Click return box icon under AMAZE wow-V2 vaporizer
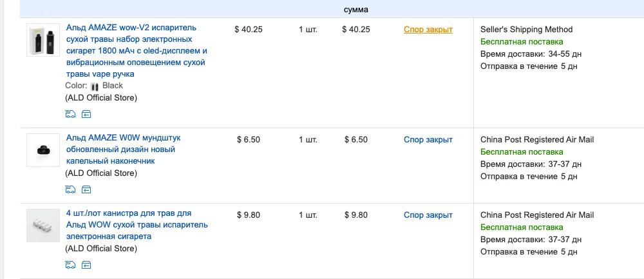644x279 pixels. 86,115
